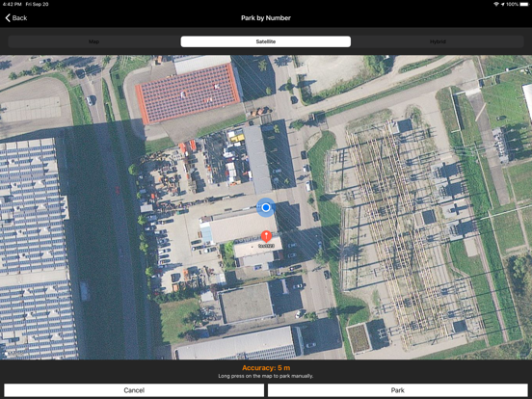532x399 pixels.
Task: Click the long press instruction text
Action: tap(266, 376)
